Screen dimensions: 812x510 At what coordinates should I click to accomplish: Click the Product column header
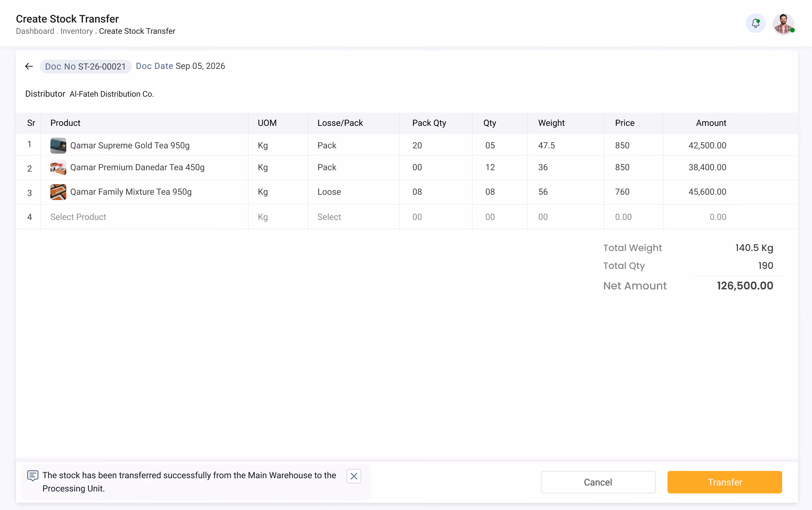tap(65, 123)
